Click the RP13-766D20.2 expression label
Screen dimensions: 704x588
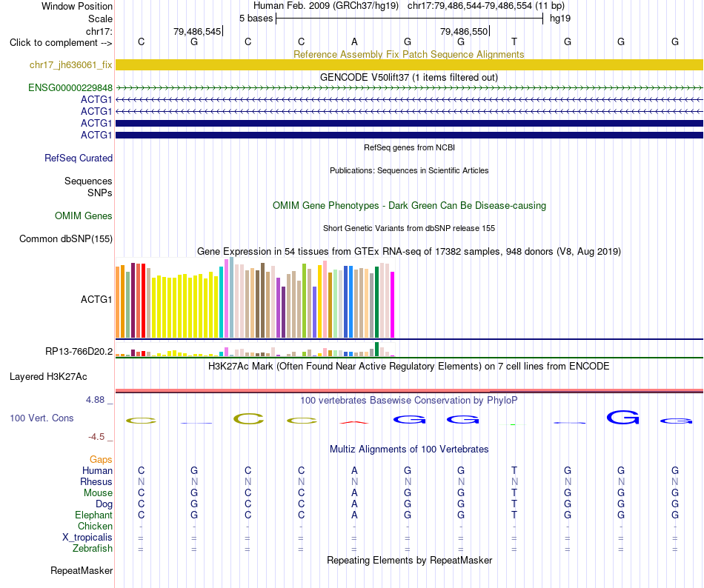[x=79, y=351]
